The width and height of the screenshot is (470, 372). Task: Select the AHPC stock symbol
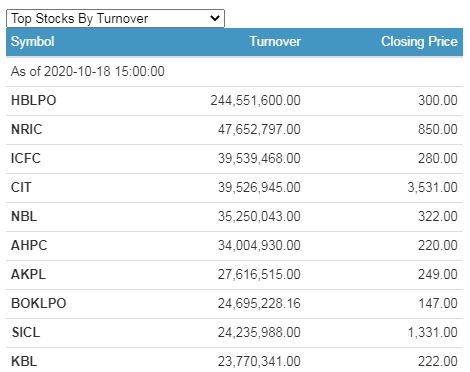click(x=29, y=245)
